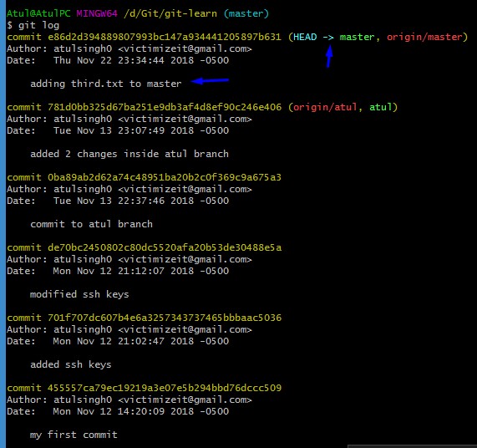Click commit hash starting with 0ba89ab2
The height and width of the screenshot is (448, 477).
[x=165, y=177]
